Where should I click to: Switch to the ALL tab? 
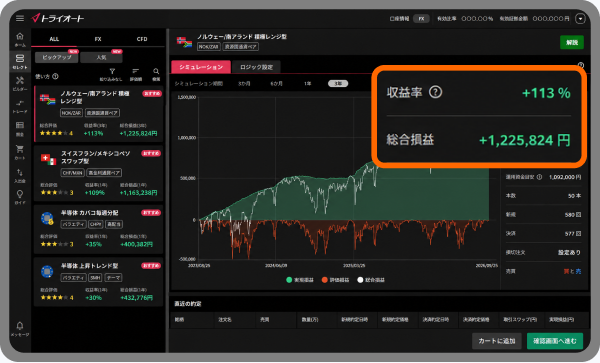click(x=54, y=39)
